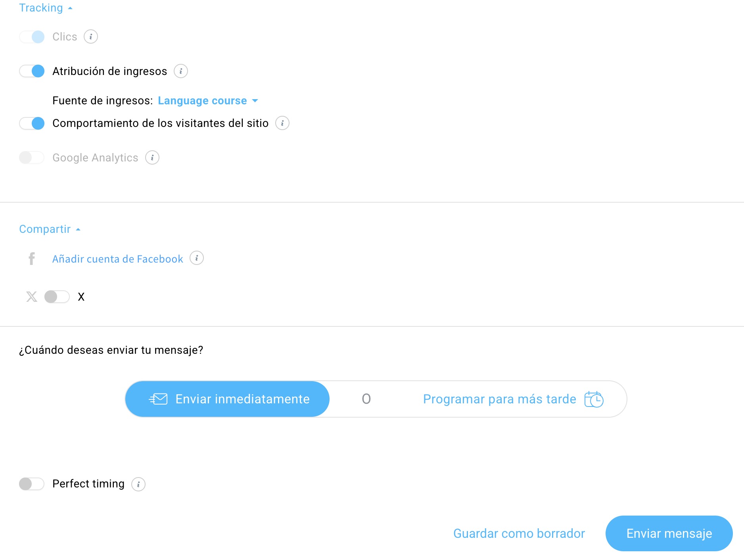Disable the Atribución de ingresos toggle

point(32,71)
